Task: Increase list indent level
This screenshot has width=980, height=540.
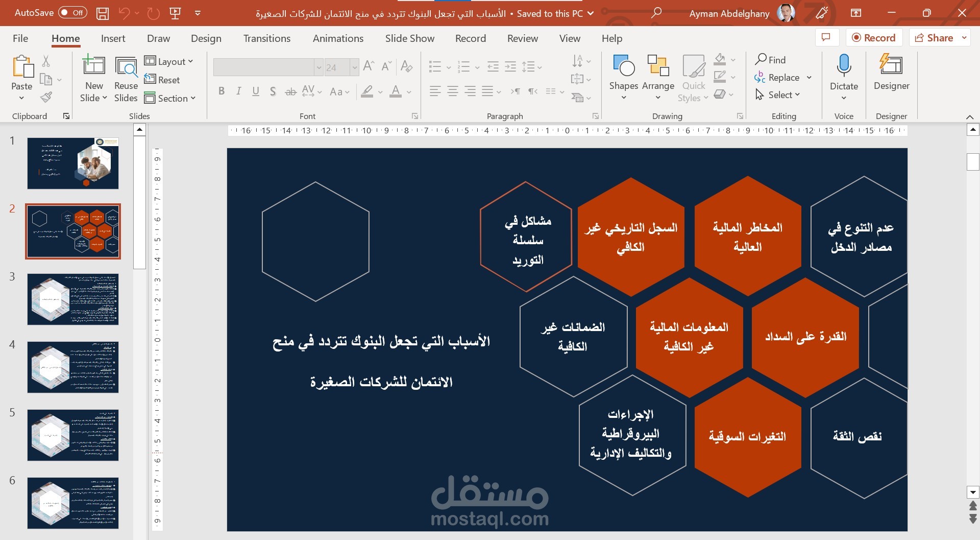Action: (510, 66)
